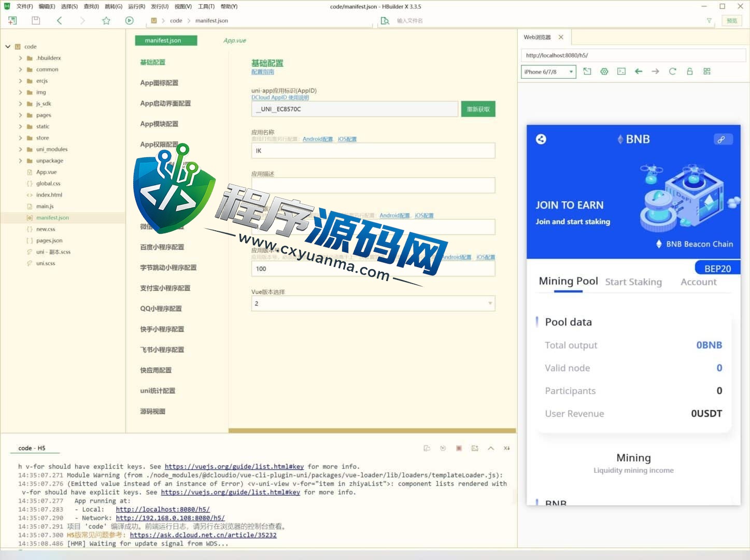This screenshot has height=560, width=750.
Task: Go back with the left arrow toolbar icon
Action: coord(60,21)
